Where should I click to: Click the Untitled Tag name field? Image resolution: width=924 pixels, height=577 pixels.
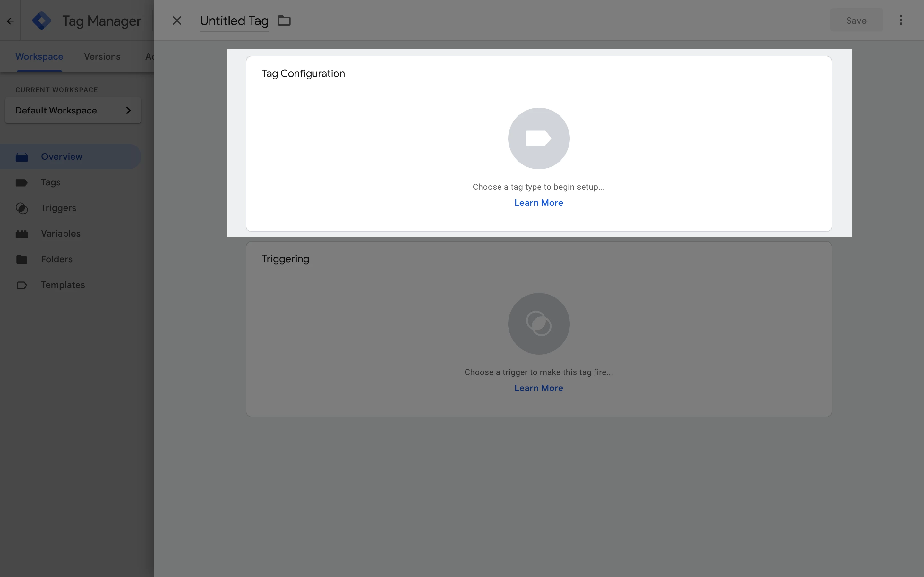(x=234, y=21)
